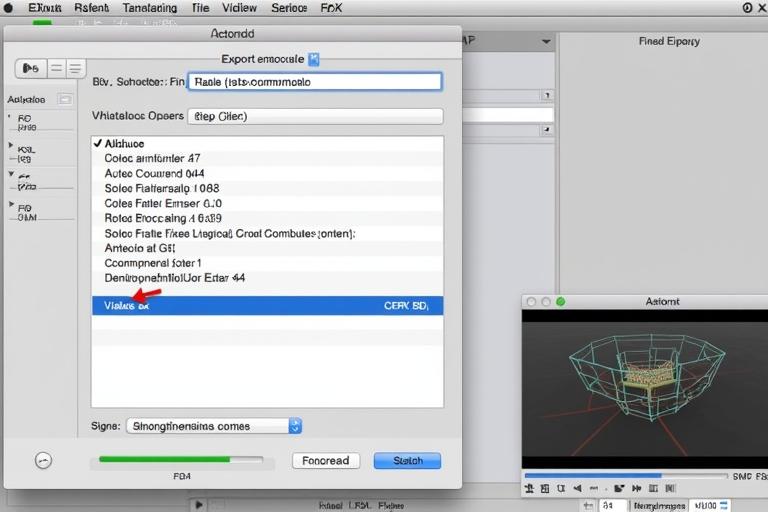The height and width of the screenshot is (512, 768).
Task: Click the blue playback slider in Aatornt preview
Action: (x=626, y=475)
